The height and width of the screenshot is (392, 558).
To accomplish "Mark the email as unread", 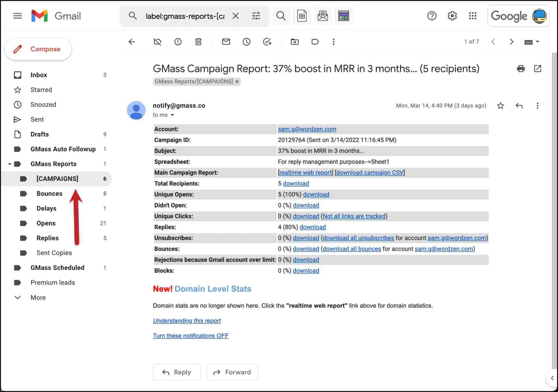I will tap(226, 42).
